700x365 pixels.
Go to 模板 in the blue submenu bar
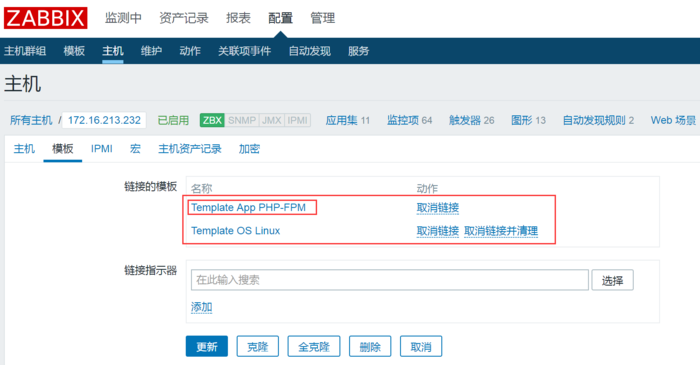74,51
